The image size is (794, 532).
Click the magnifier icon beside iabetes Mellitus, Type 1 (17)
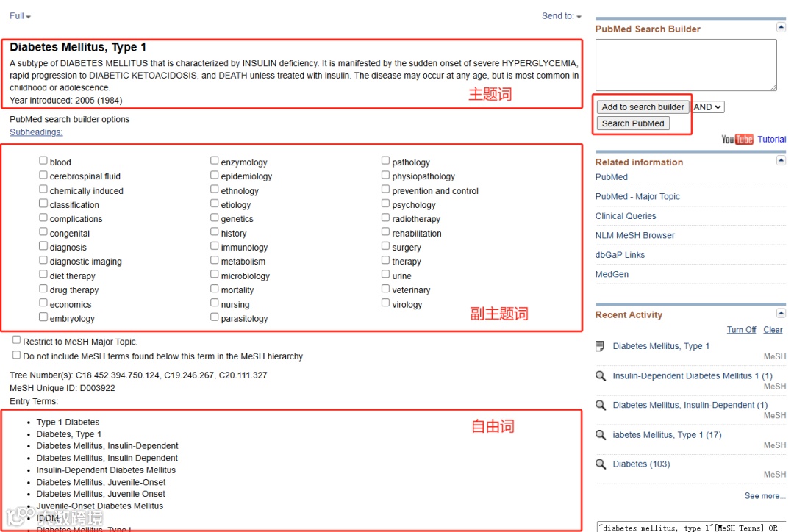601,435
